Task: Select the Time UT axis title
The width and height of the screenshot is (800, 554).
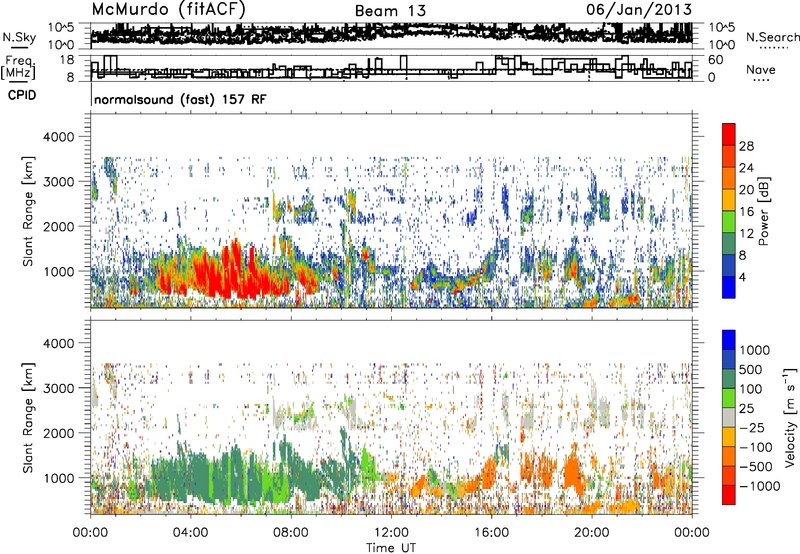Action: (x=391, y=548)
